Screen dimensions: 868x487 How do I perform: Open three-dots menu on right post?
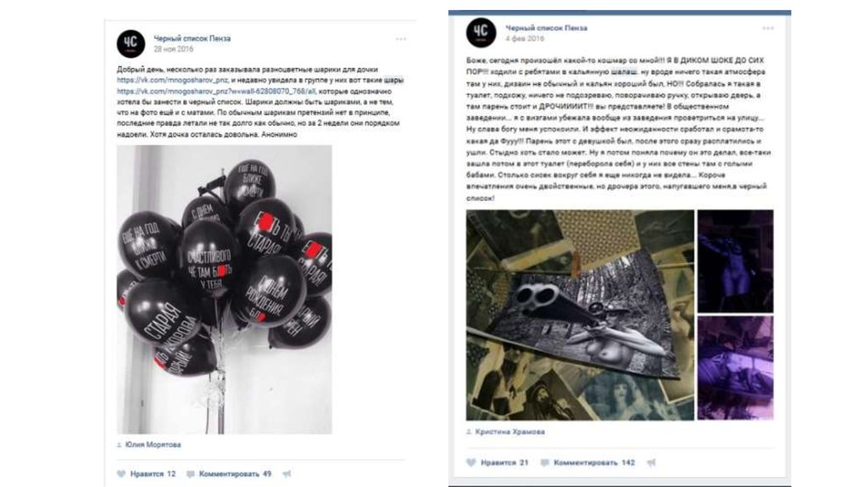coord(768,28)
